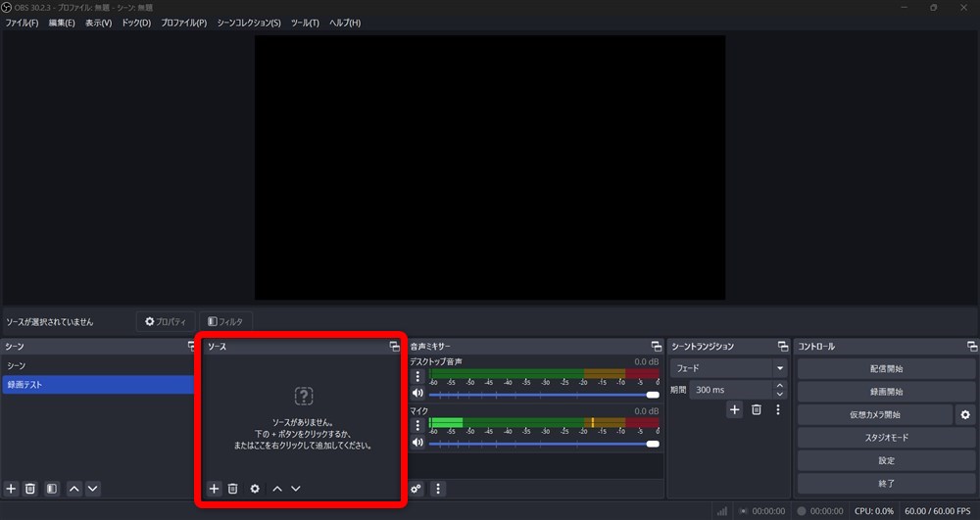
Task: Click フィルタ button in source toolbar
Action: (225, 321)
